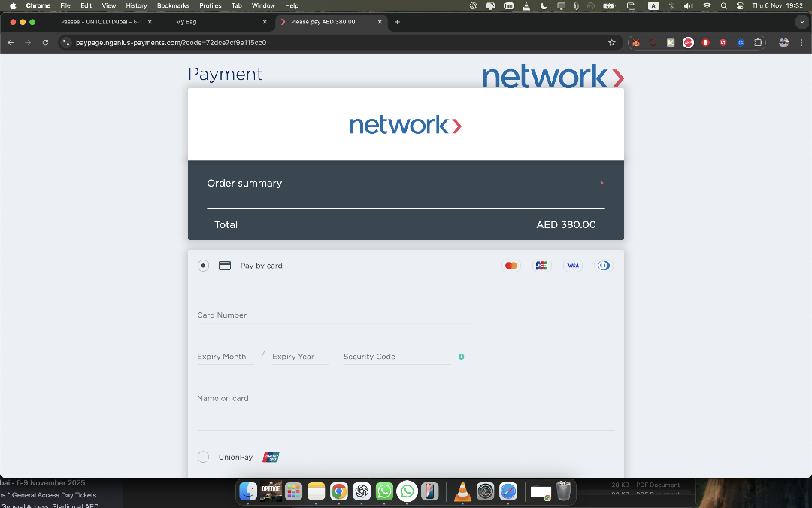The width and height of the screenshot is (812, 508).
Task: Click the Visa card logo icon
Action: pos(573,266)
